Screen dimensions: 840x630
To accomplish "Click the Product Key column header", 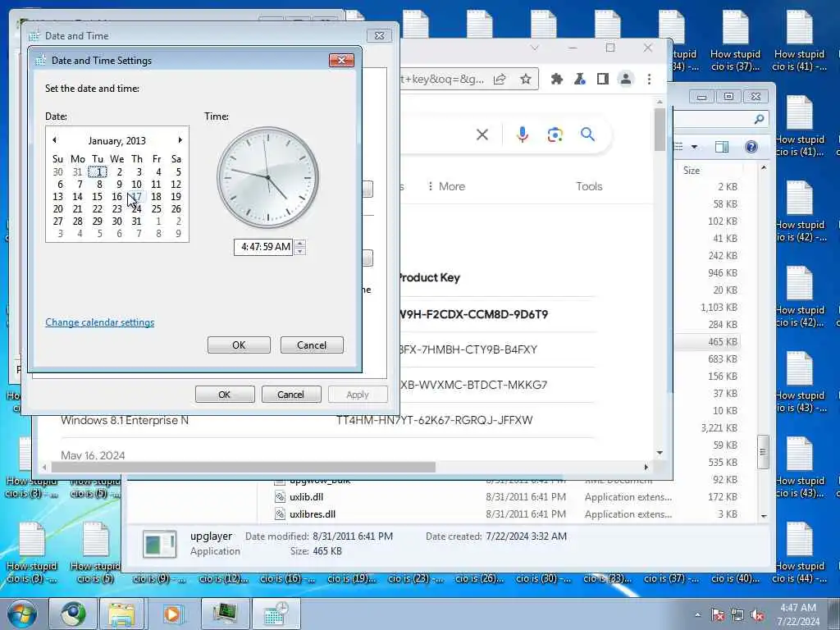I will point(428,277).
